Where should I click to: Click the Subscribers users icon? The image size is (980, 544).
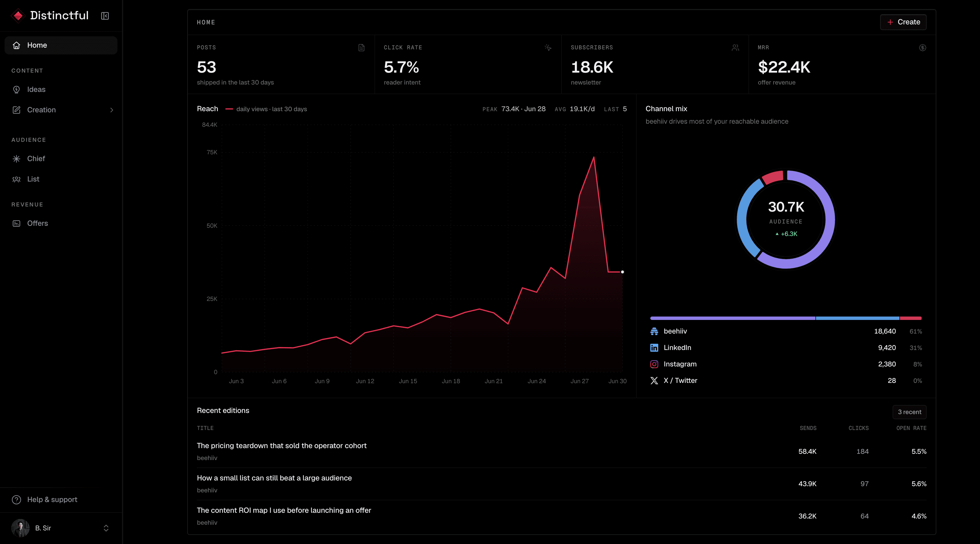(735, 48)
